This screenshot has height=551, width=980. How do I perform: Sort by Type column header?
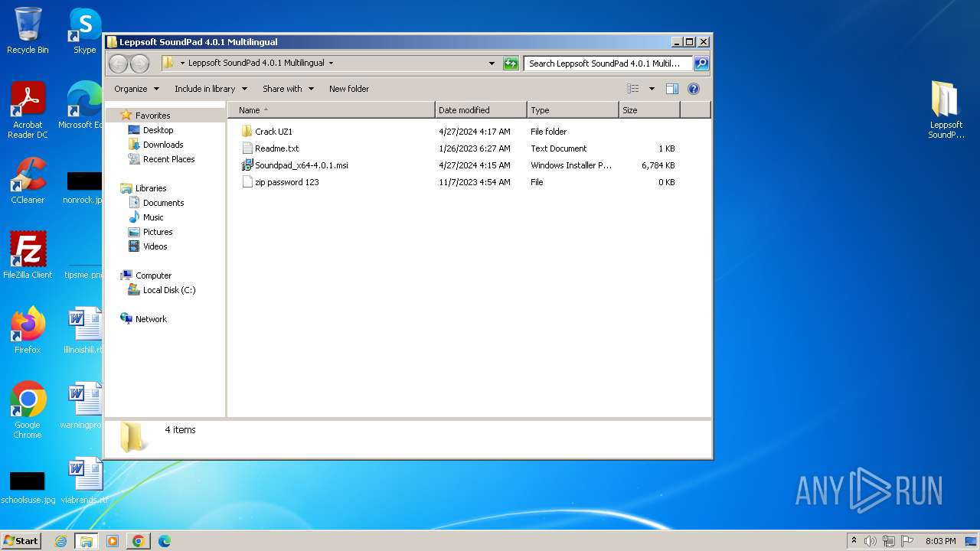[x=573, y=110]
